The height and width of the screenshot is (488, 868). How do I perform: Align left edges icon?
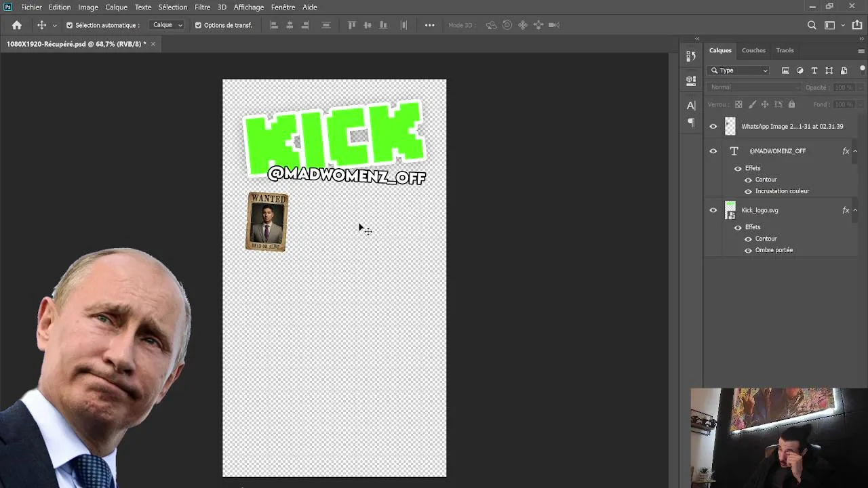point(274,25)
